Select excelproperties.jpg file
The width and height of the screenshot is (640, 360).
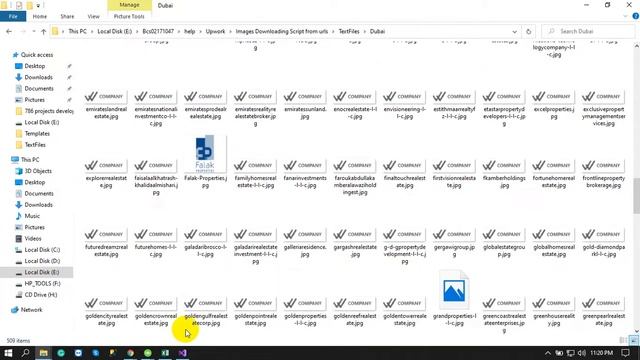pyautogui.click(x=553, y=105)
